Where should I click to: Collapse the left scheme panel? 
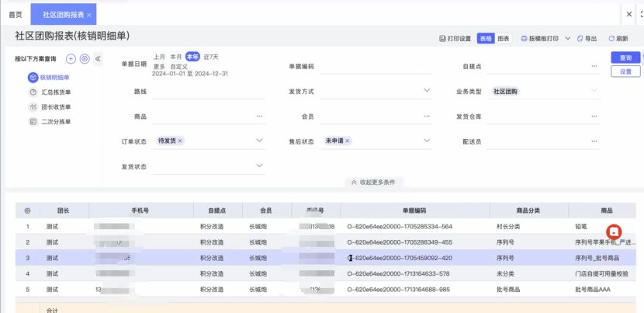(98, 59)
